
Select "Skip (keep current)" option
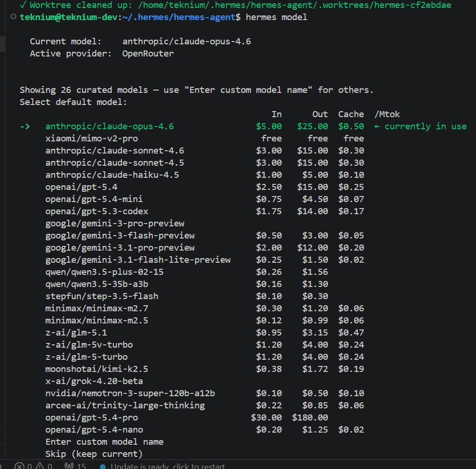point(93,454)
